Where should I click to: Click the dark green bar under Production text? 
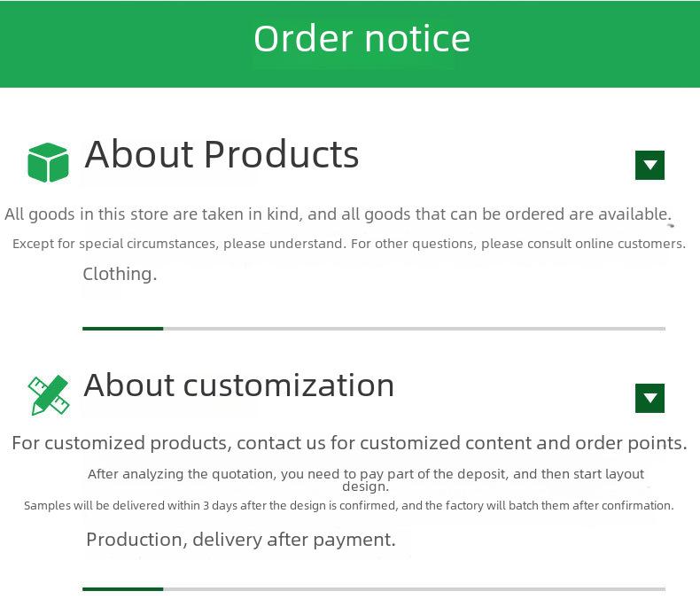coord(123,589)
